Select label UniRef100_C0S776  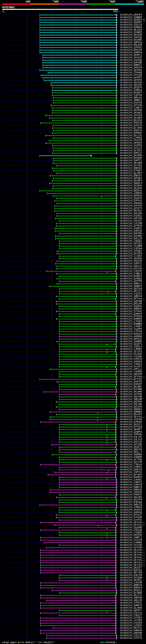tap(131, 638)
